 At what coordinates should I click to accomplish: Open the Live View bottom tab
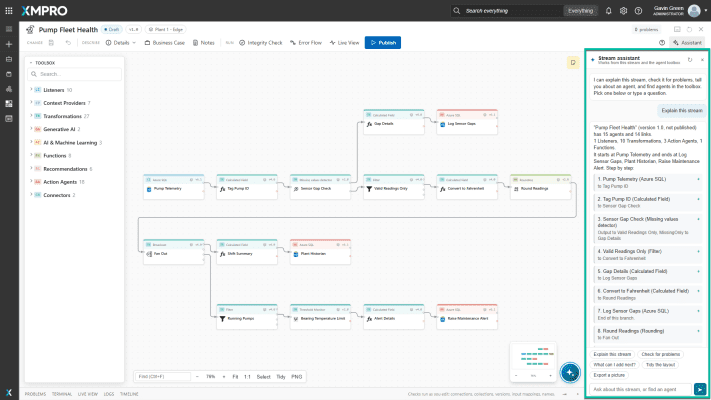[x=88, y=394]
